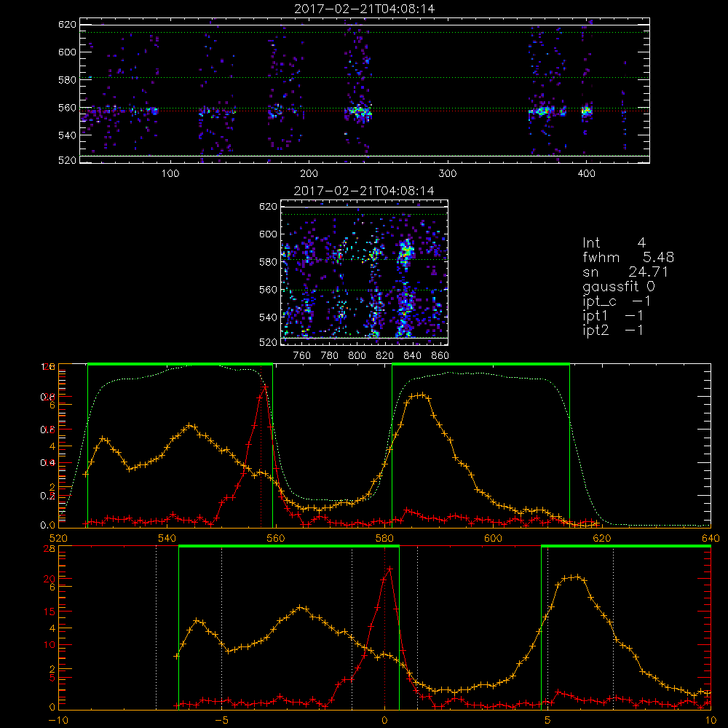Click red y-axis label 15 of bottom plot

(50, 612)
